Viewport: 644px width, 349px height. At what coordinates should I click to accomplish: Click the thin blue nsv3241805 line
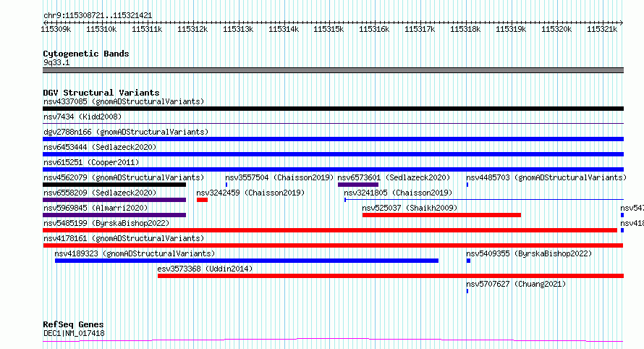pyautogui.click(x=484, y=200)
